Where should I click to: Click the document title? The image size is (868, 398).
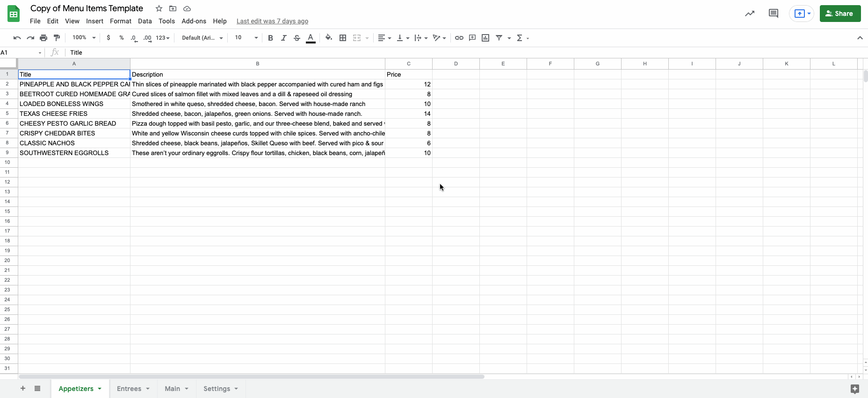[87, 8]
